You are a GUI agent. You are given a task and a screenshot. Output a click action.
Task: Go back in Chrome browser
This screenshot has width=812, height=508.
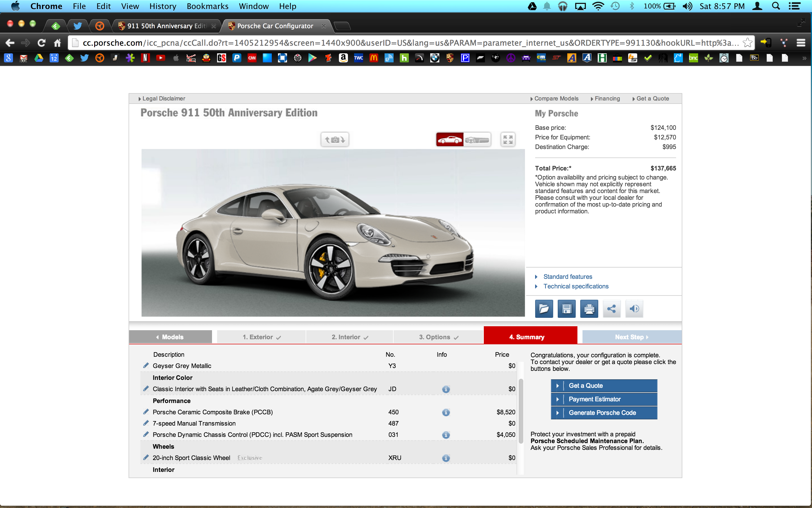(x=10, y=43)
